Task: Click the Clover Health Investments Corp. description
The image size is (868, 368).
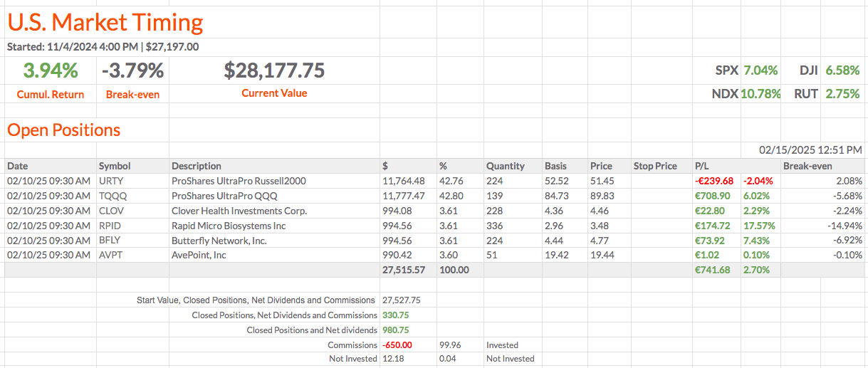Action: click(x=239, y=211)
